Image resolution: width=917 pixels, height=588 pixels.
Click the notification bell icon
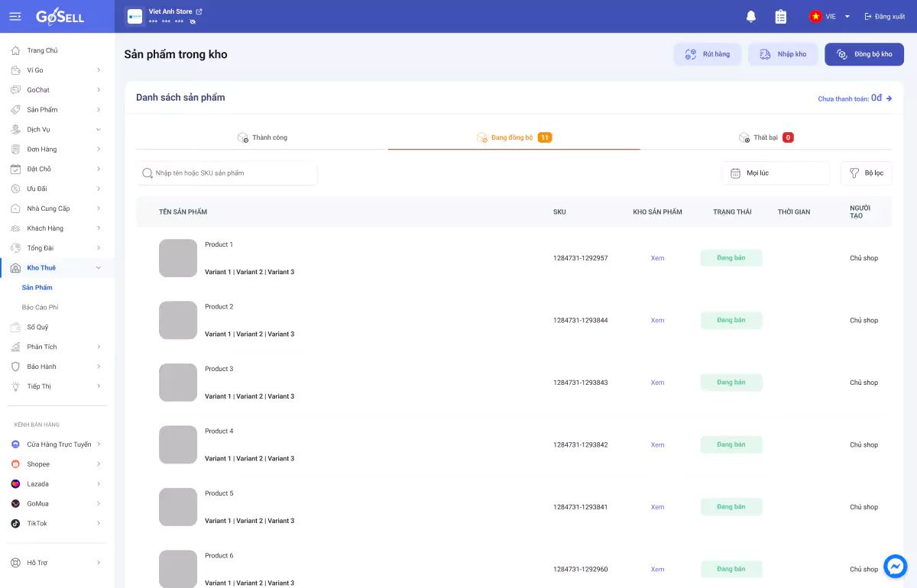[751, 17]
